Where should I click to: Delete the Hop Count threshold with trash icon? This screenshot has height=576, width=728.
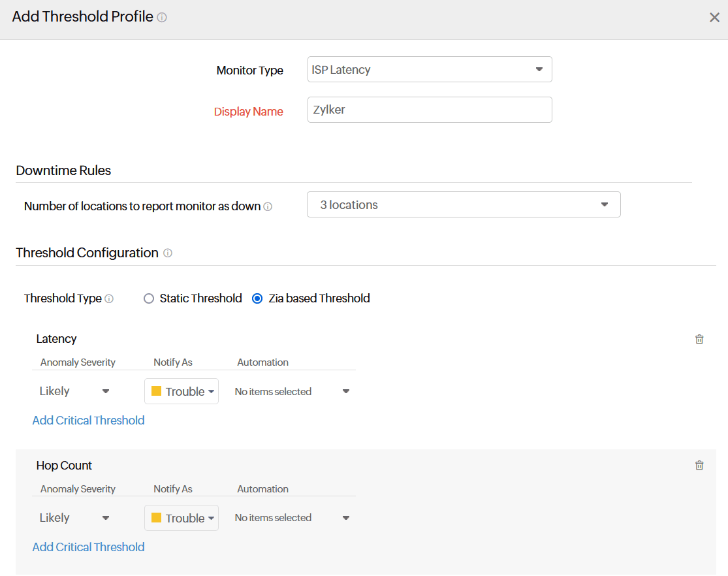[x=699, y=466]
